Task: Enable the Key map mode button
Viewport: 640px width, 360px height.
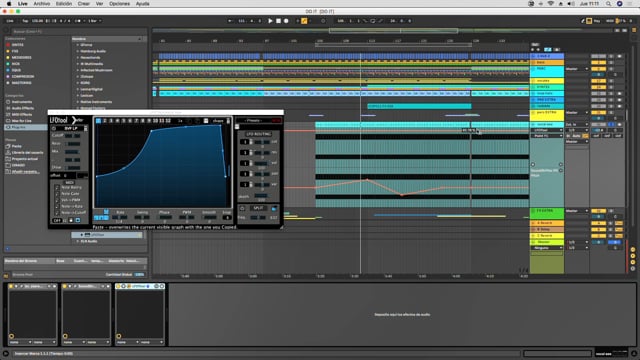Action: (597, 21)
